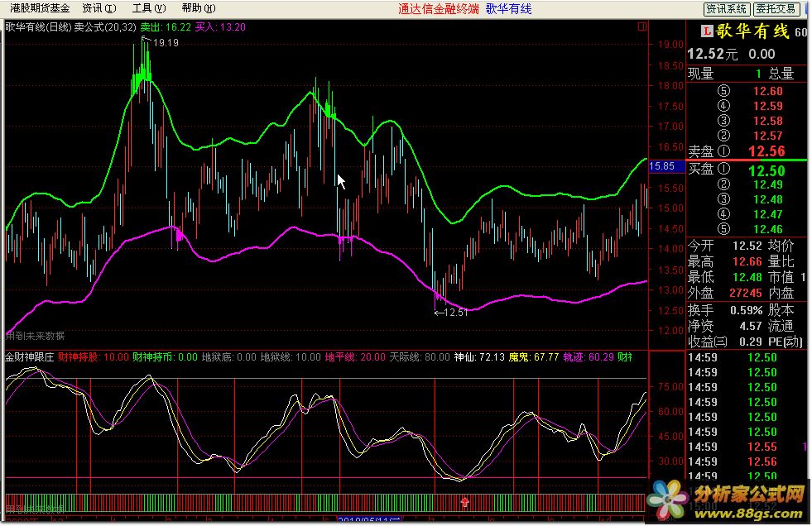Click the 金财神跟庄 indicator name
This screenshot has height=526, width=812.
coord(30,357)
